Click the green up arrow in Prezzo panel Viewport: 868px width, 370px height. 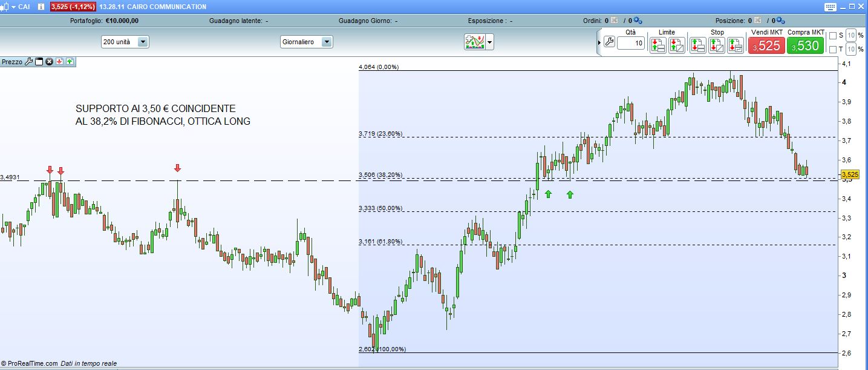tap(70, 62)
